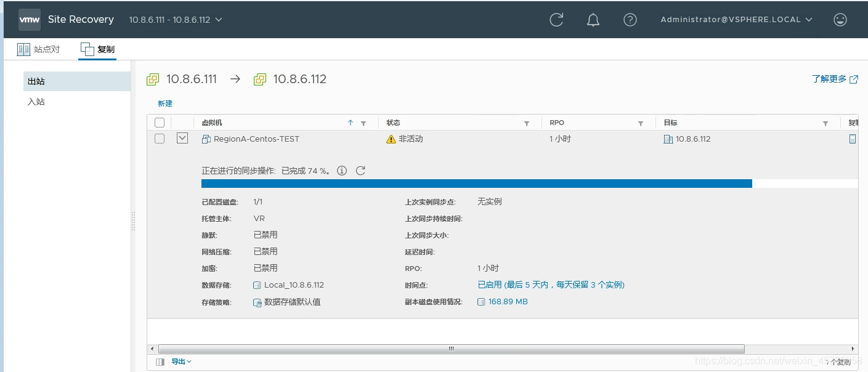Screen dimensions: 868x372
Task: Click the vmw Site Recovery logo
Action: pyautogui.click(x=66, y=20)
